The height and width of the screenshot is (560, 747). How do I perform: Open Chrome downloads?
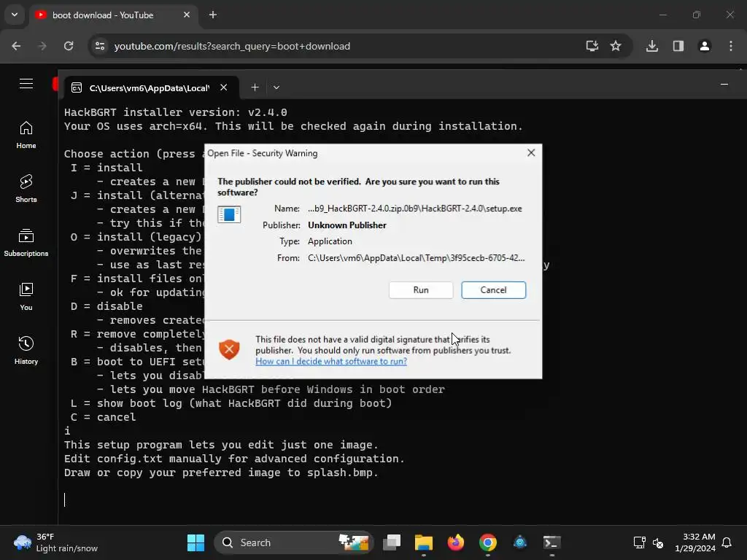tap(652, 46)
